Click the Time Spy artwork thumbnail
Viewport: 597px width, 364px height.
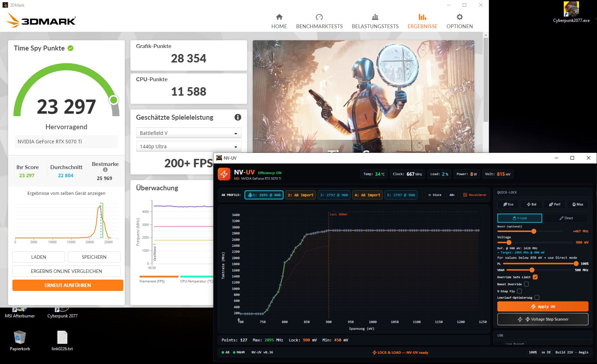363,96
